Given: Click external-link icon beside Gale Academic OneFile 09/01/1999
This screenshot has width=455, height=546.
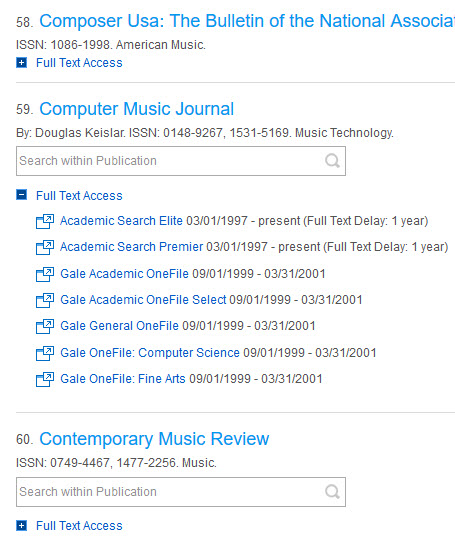Looking at the screenshot, I should (x=45, y=274).
